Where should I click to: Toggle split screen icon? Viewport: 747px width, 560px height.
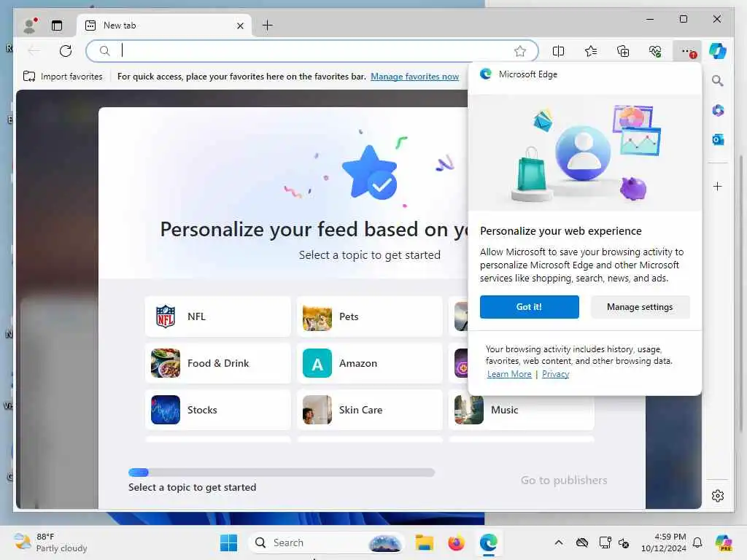tap(558, 51)
